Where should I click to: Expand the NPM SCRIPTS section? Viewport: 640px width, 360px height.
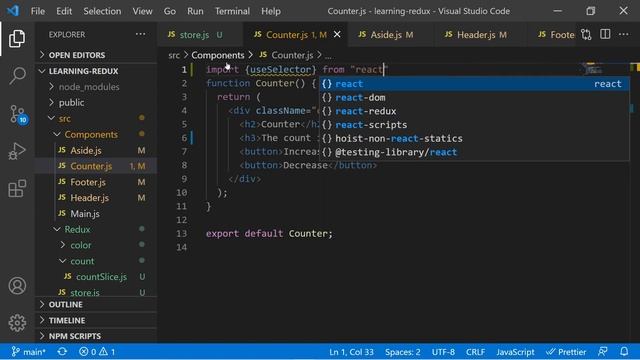click(96, 336)
